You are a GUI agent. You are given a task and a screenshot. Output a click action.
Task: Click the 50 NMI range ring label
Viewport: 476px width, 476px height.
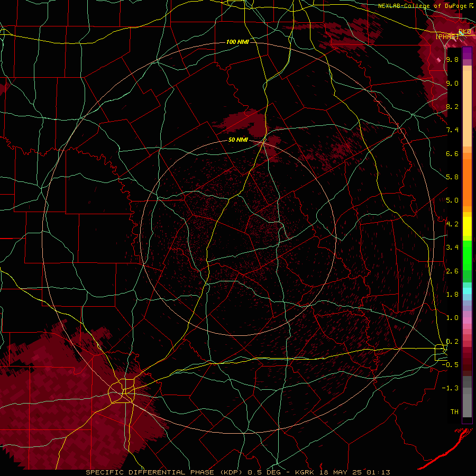coord(238,140)
